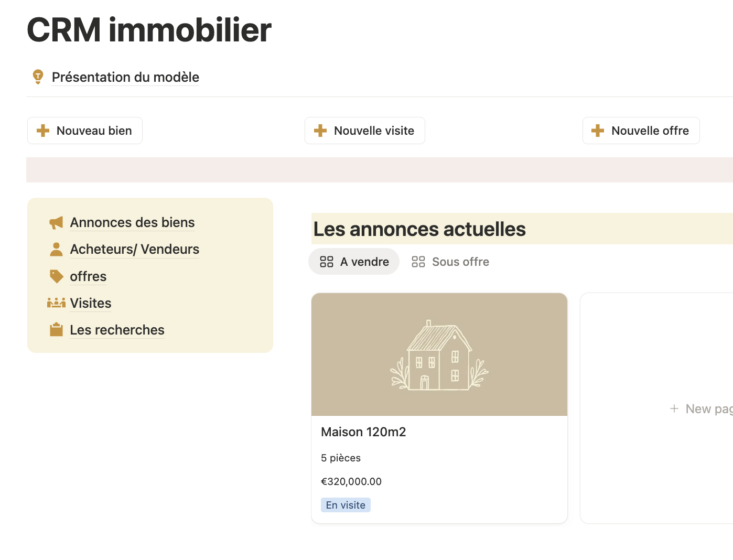Click the clipboard icon beside Les recherches
The height and width of the screenshot is (560, 733).
pos(56,330)
